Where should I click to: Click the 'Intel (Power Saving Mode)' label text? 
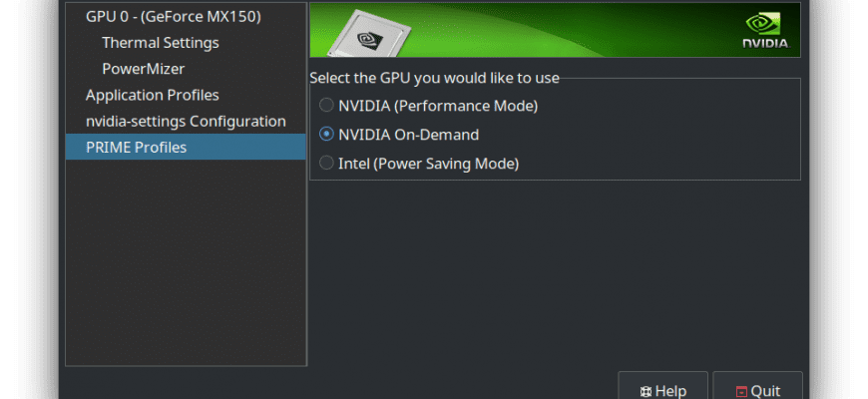tap(428, 164)
